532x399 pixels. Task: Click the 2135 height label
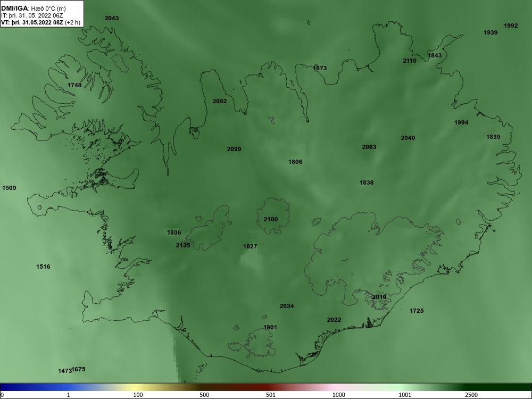tap(183, 245)
